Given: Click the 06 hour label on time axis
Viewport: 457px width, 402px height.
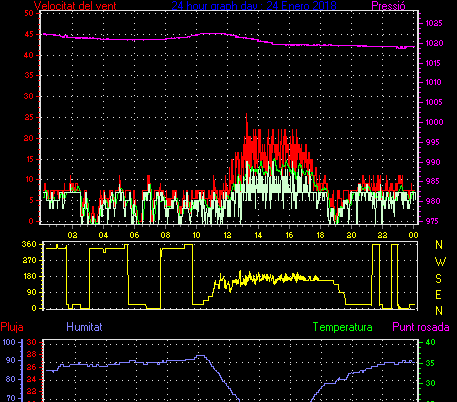Looking at the screenshot, I should tap(134, 235).
